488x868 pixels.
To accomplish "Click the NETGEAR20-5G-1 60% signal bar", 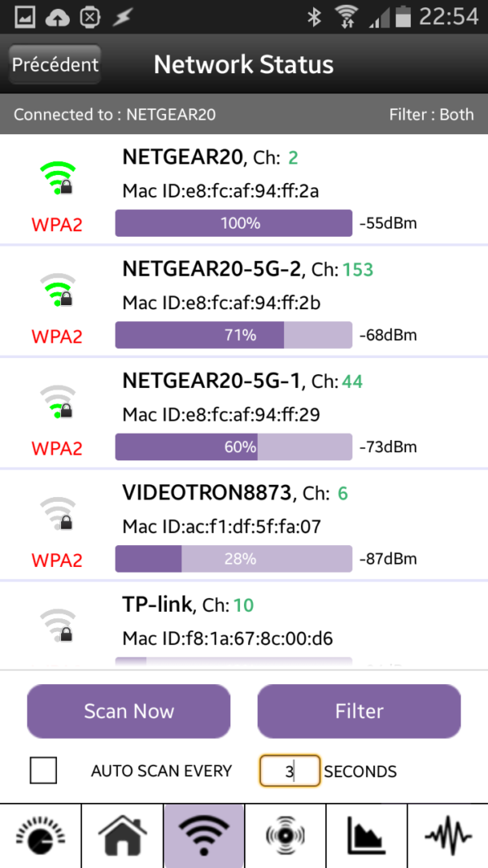I will pos(233,447).
